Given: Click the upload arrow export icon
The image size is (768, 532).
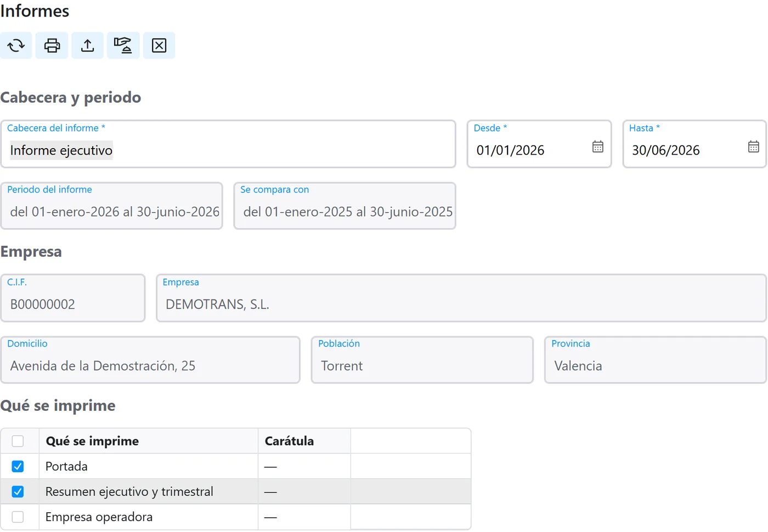Looking at the screenshot, I should [88, 46].
